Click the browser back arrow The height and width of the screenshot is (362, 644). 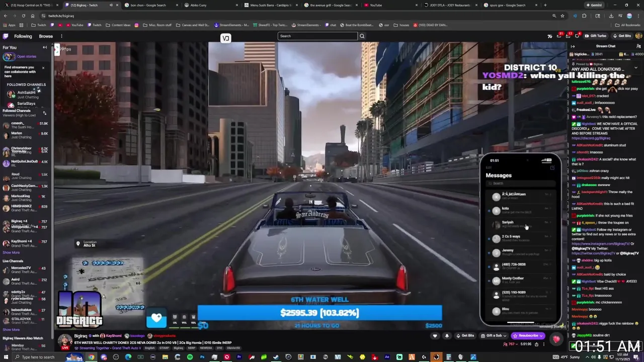[x=6, y=16]
